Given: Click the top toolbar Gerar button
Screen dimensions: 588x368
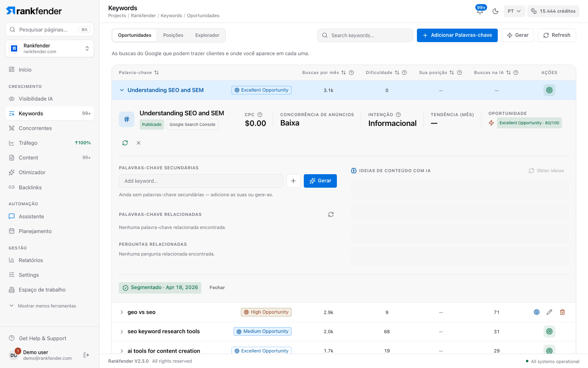Looking at the screenshot, I should [517, 35].
